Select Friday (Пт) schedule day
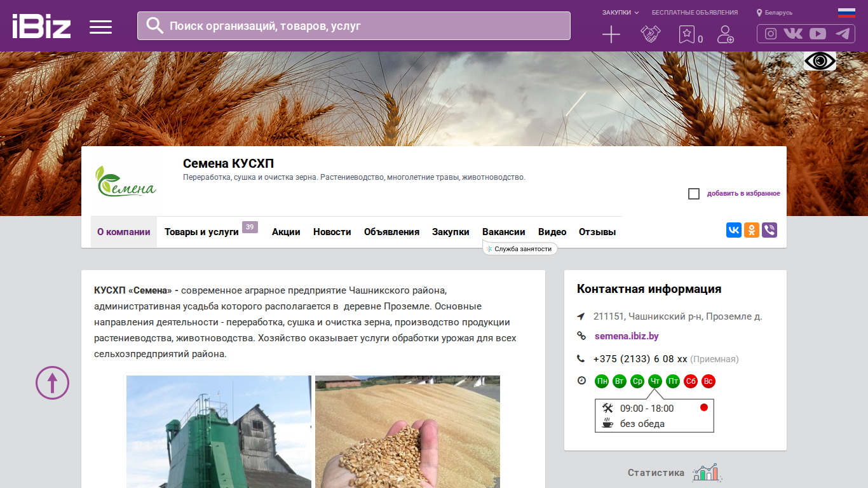 (x=673, y=381)
